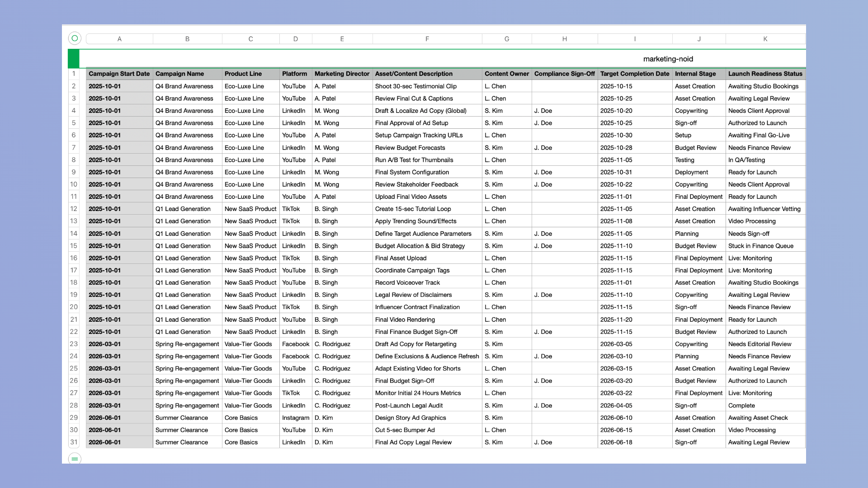Click the Launch Readiness Status header cell
The width and height of the screenshot is (868, 488).
pyautogui.click(x=765, y=74)
